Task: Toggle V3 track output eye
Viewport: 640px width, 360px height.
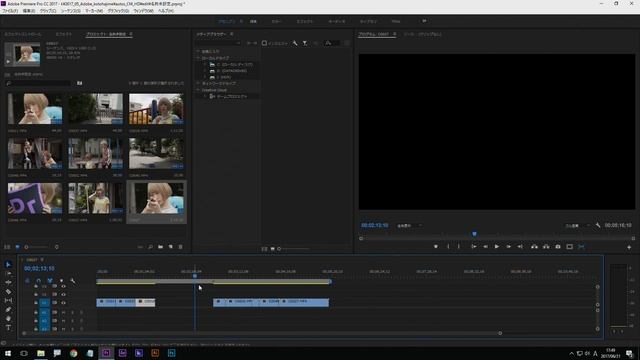Action: pos(63,287)
